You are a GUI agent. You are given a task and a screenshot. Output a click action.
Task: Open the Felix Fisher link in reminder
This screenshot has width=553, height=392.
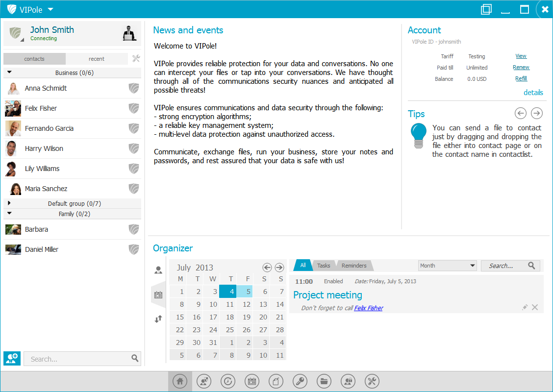pos(368,308)
